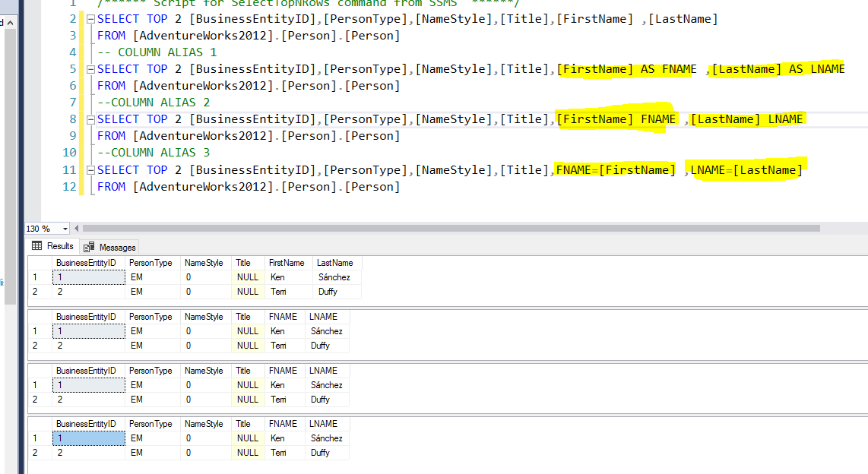Click [FirstName] FNAME in line 8

[x=616, y=119]
